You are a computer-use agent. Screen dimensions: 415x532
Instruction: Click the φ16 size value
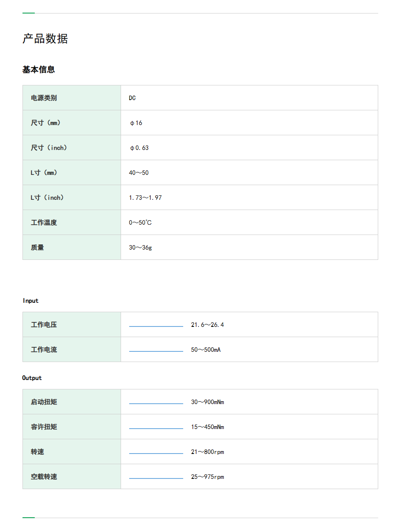click(x=136, y=123)
